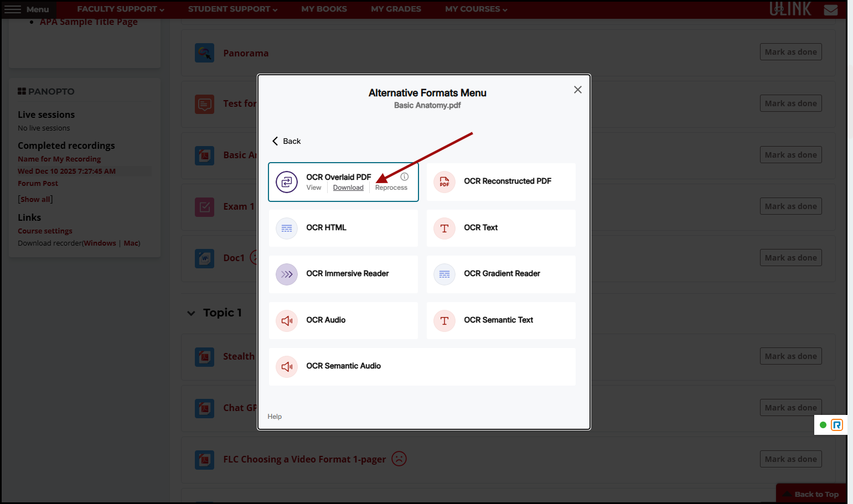The height and width of the screenshot is (504, 853).
Task: Open the ReadSpeaker widget icon
Action: pyautogui.click(x=837, y=425)
